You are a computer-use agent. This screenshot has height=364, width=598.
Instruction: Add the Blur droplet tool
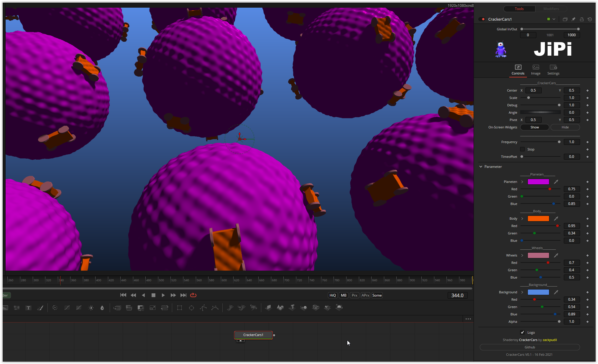click(x=102, y=308)
